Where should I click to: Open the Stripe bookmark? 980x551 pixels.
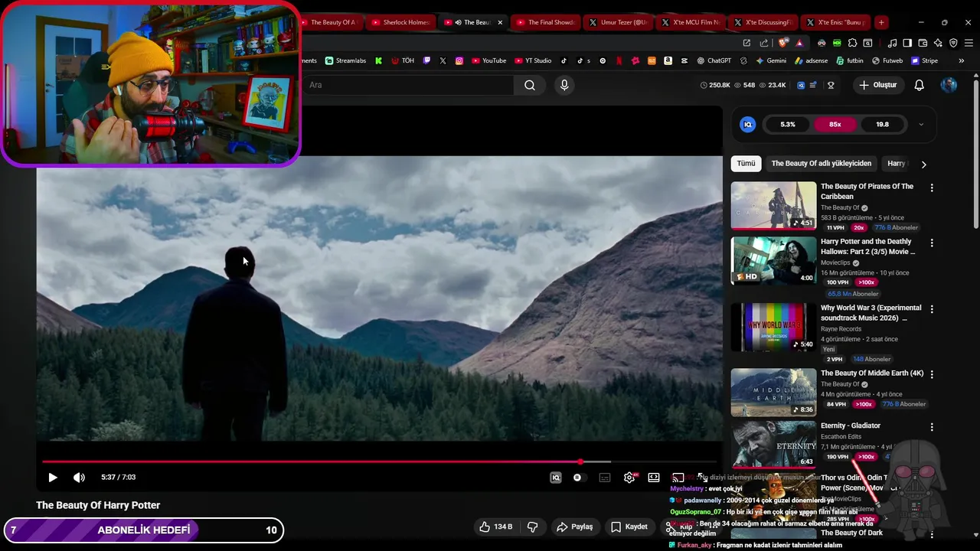pos(924,60)
